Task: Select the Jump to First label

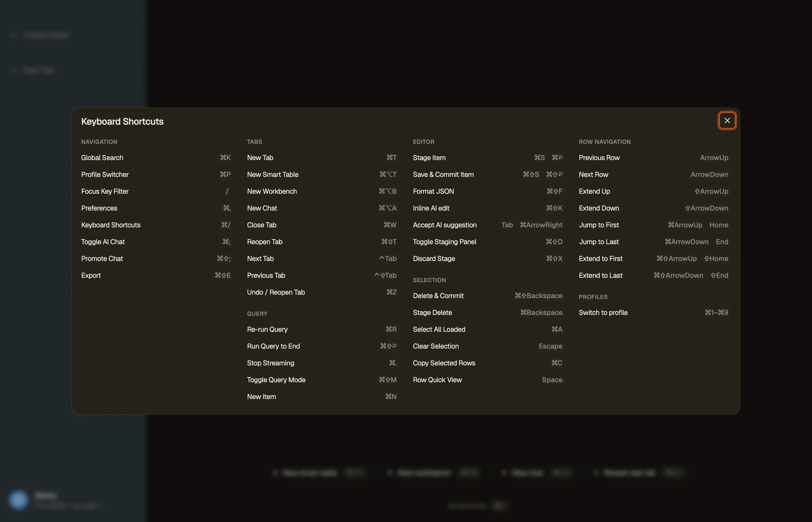Action: click(599, 225)
